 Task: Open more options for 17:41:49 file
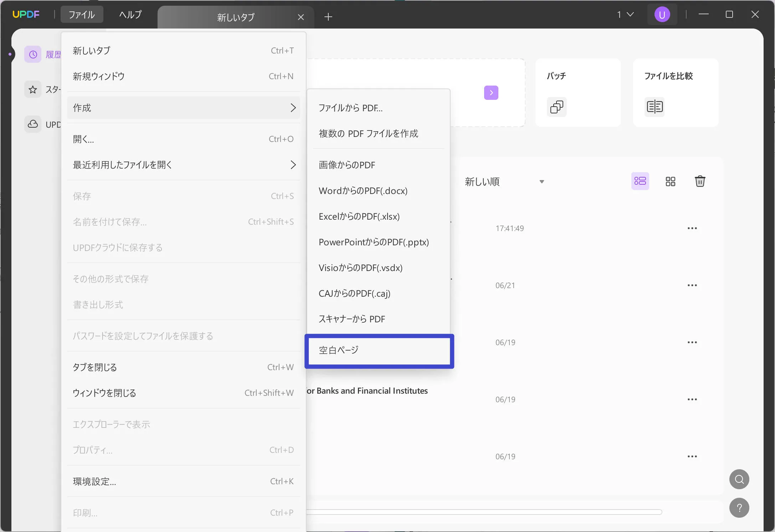692,228
